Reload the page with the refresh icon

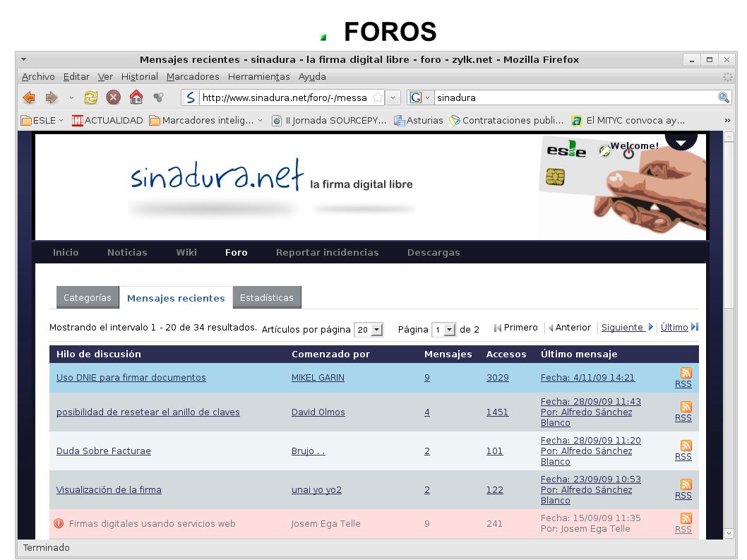click(x=91, y=97)
